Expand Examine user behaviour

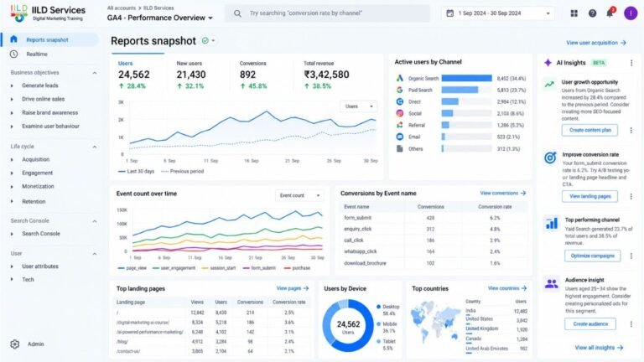coord(12,127)
